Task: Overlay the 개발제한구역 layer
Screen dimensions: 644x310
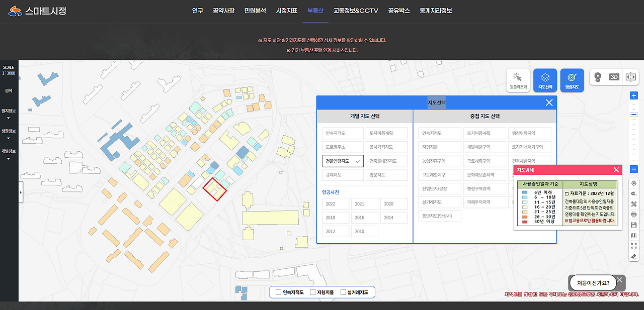Action: 485,147
